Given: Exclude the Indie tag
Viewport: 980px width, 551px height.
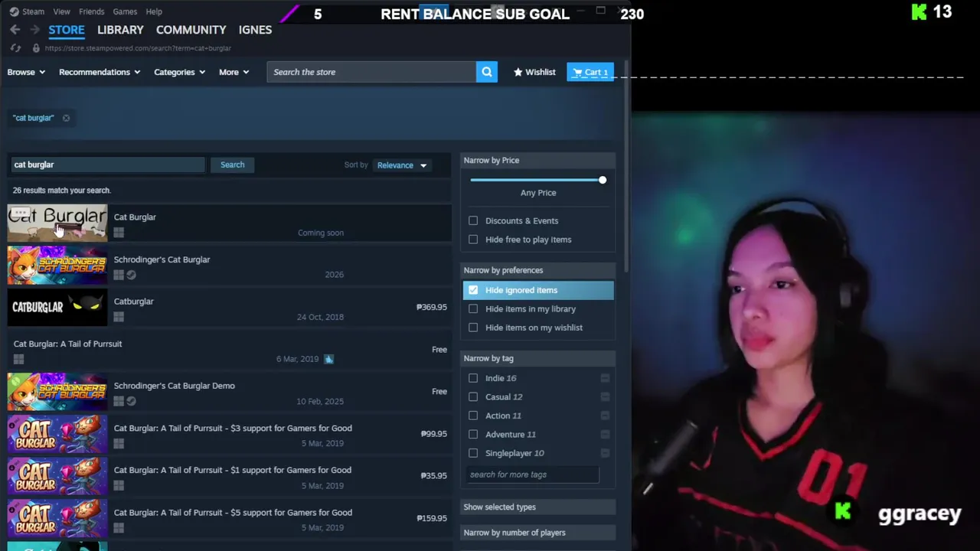Looking at the screenshot, I should click(x=605, y=378).
